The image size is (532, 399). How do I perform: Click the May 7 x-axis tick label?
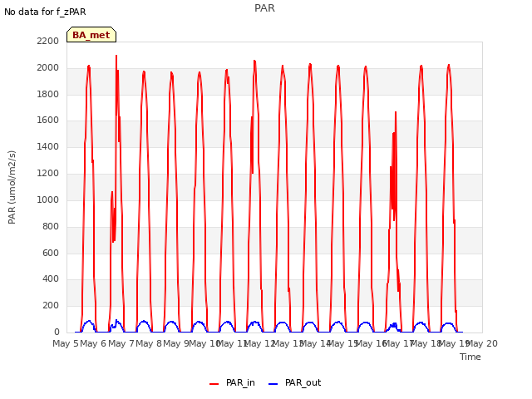[121, 343]
